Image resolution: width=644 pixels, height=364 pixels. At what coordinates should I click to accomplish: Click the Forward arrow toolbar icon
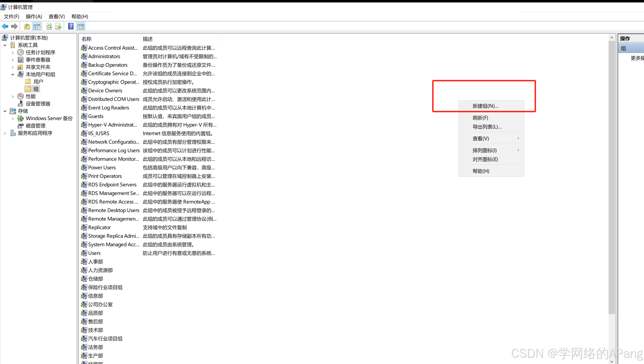pos(14,26)
